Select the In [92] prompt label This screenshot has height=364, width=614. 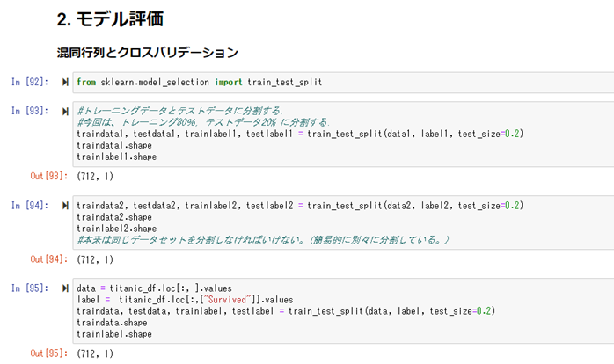(30, 82)
